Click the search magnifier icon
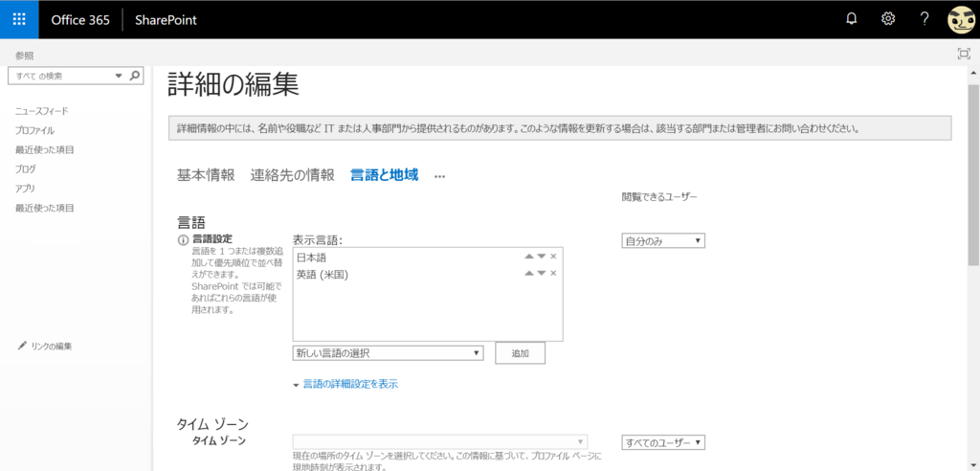The height and width of the screenshot is (471, 980). tap(134, 76)
